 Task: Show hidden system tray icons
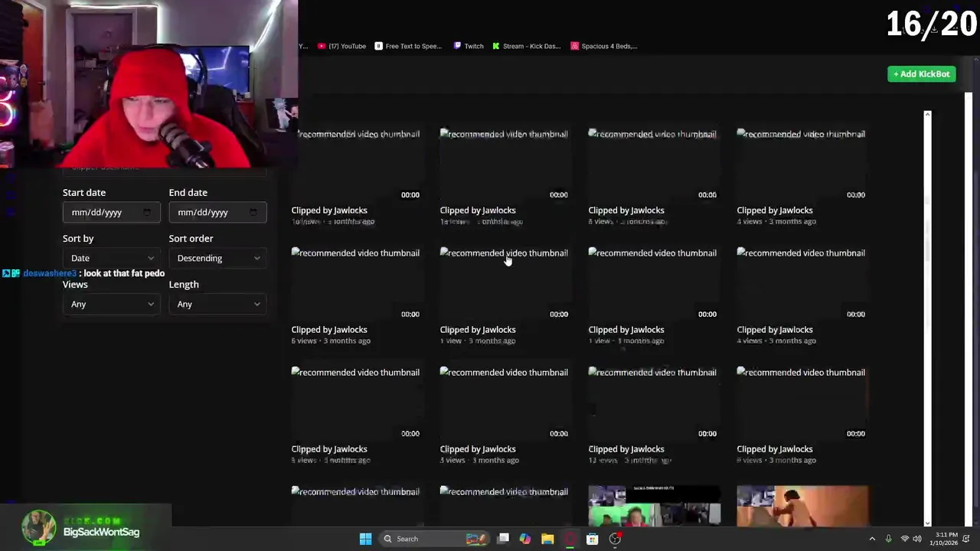coord(872,539)
